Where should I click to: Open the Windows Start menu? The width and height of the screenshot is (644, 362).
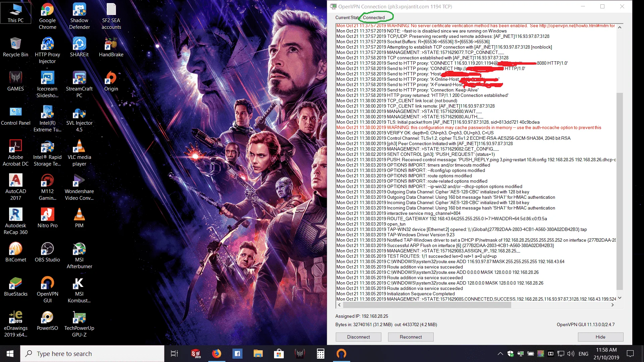click(10, 354)
